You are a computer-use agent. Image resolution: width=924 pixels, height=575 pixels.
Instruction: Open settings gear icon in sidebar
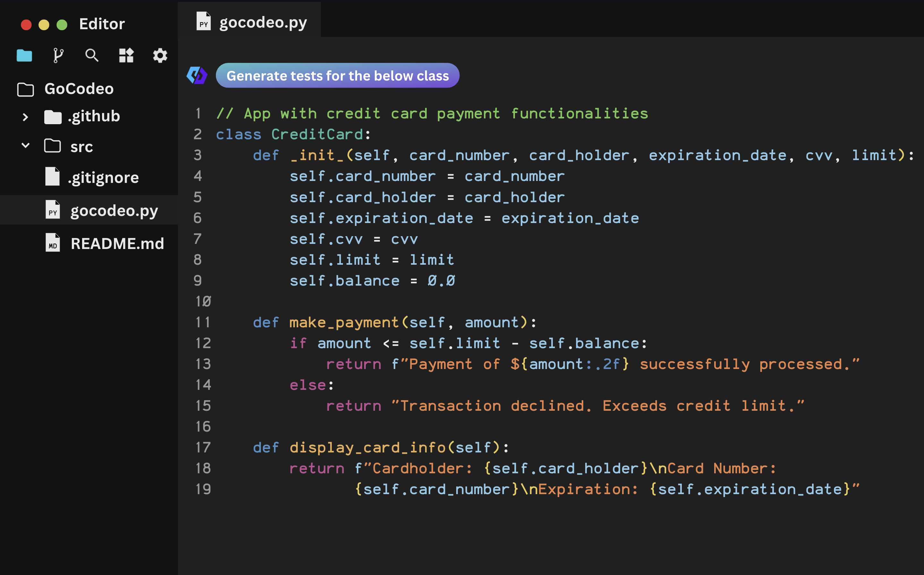click(x=160, y=56)
